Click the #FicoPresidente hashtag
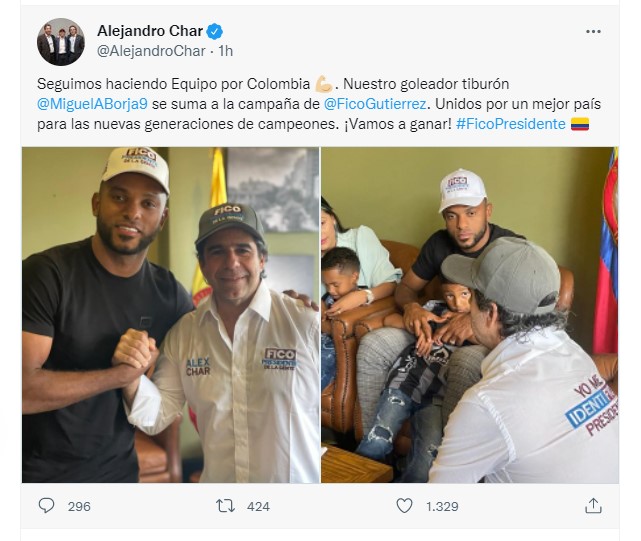641x541 pixels. tap(511, 124)
